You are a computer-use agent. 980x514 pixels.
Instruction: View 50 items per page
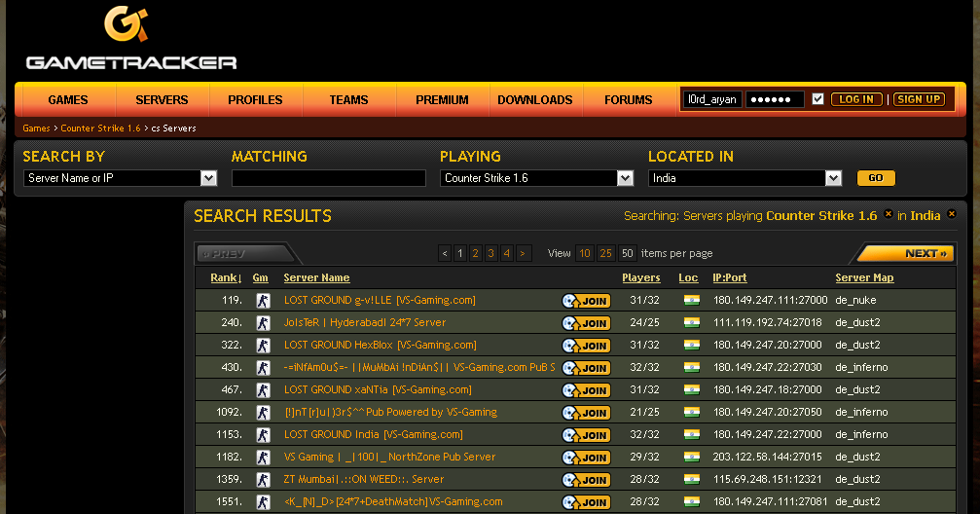coord(628,253)
